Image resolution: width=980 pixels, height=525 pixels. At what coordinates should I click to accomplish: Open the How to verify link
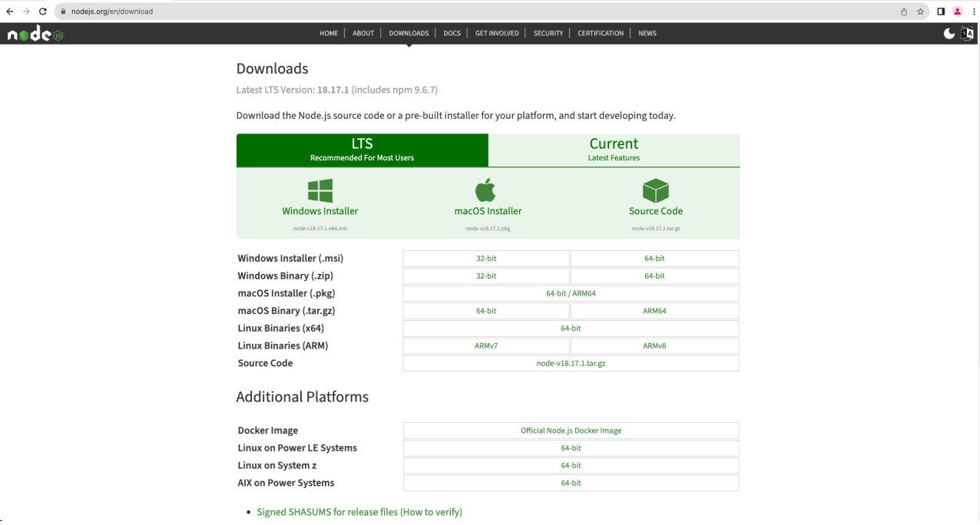click(x=432, y=512)
